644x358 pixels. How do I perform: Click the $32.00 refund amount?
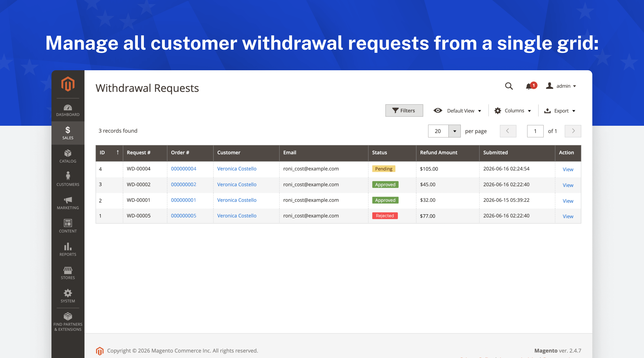click(x=427, y=200)
